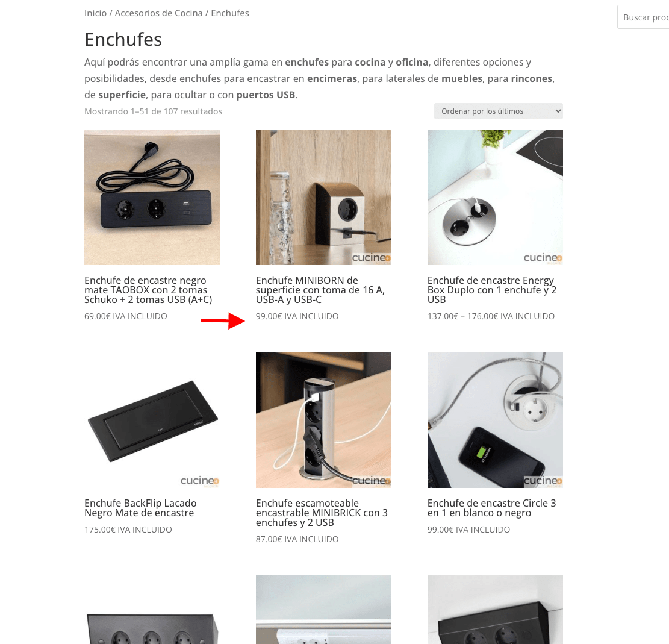Viewport: 669px width, 644px height.
Task: Open the 'Enchufe BackFlip Lacado Negro Mate' title
Action: coord(140,508)
